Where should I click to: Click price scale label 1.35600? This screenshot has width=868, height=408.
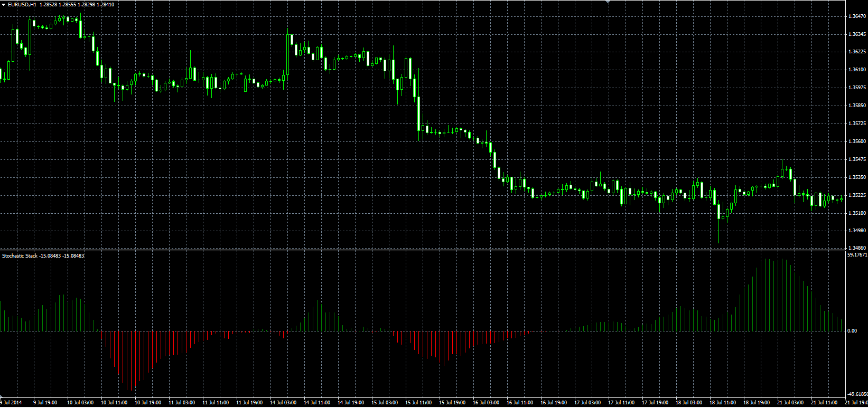coord(856,141)
